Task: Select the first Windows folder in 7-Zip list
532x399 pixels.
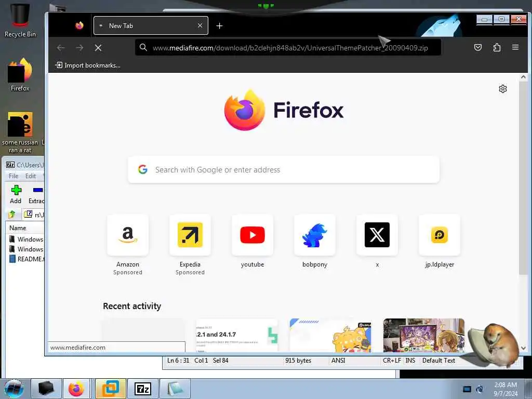Action: (x=26, y=239)
